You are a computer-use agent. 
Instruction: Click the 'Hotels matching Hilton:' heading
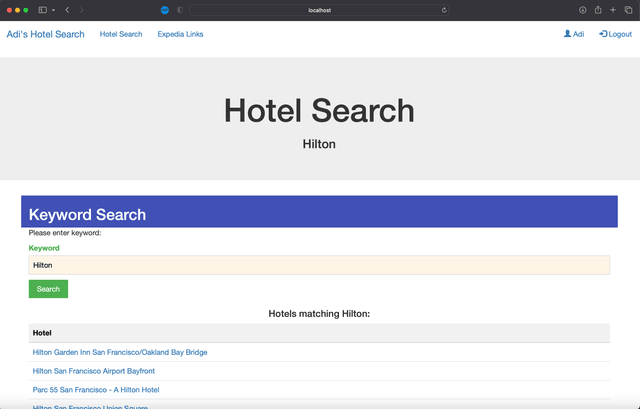319,314
